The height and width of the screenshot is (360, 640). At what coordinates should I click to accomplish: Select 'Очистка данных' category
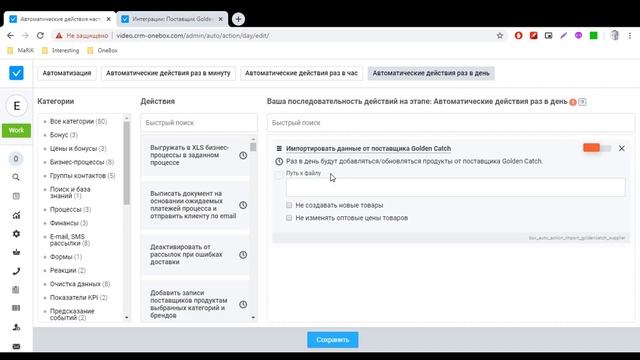(80, 284)
